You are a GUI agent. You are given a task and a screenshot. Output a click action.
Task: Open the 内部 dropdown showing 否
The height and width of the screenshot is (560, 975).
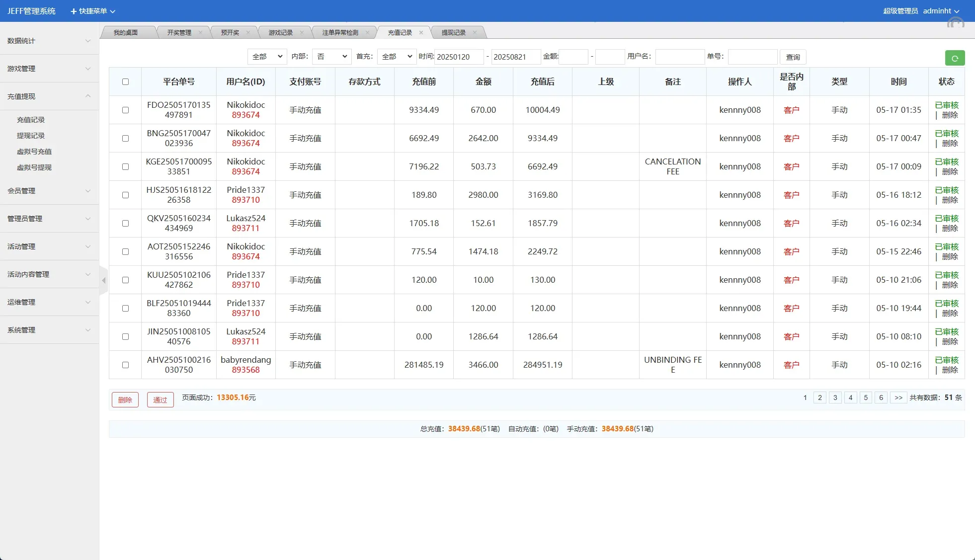pyautogui.click(x=331, y=57)
